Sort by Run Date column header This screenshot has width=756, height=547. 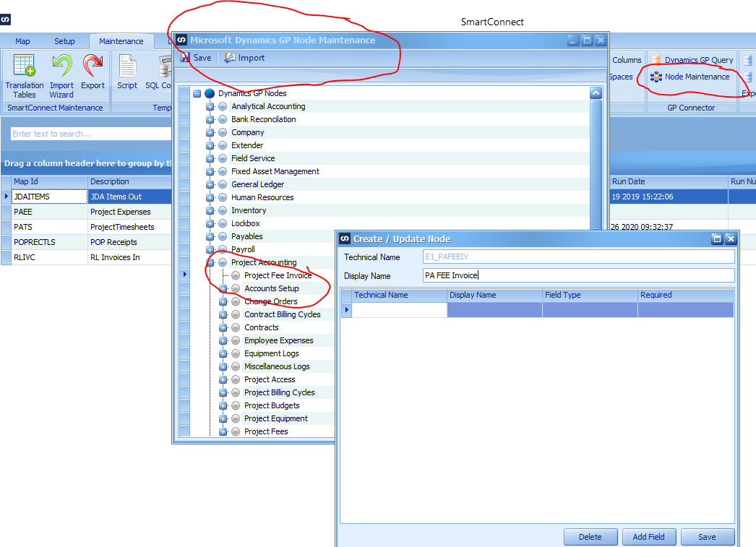[x=669, y=181]
